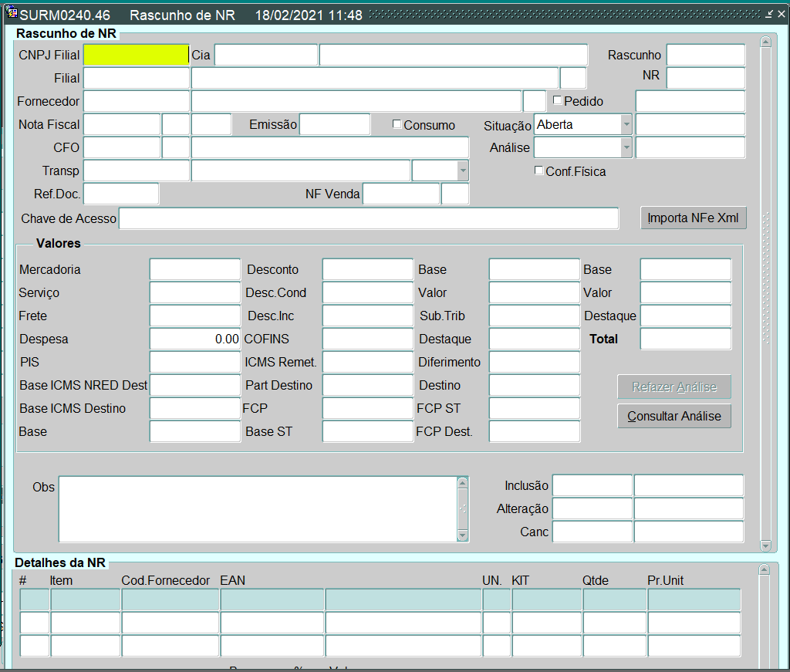
Task: Click the Part Destino value field
Action: pos(368,385)
